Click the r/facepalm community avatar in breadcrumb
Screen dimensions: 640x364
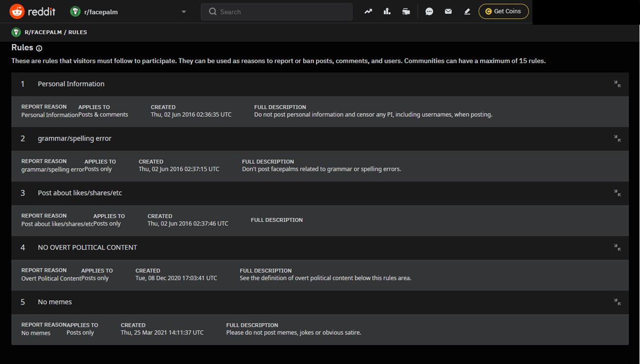pos(16,32)
